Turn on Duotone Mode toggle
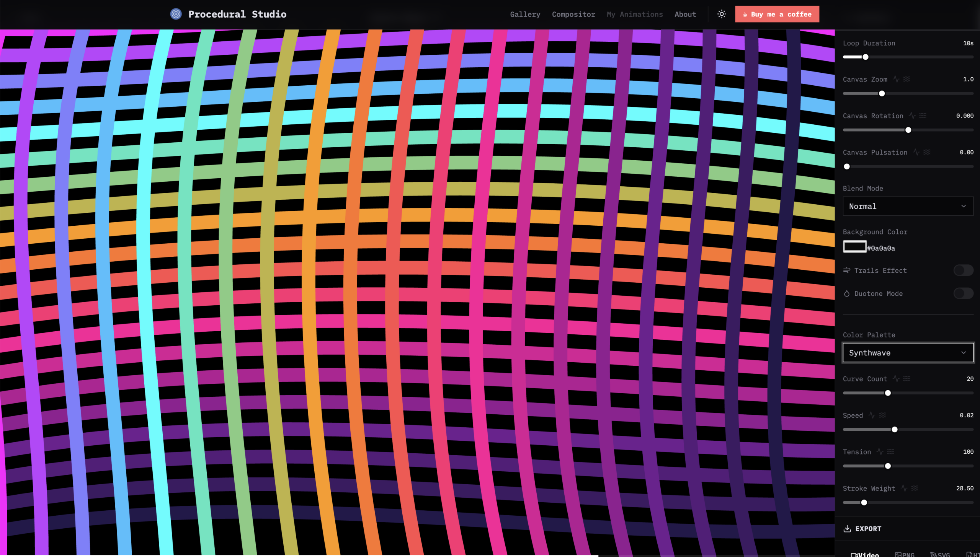 (963, 293)
